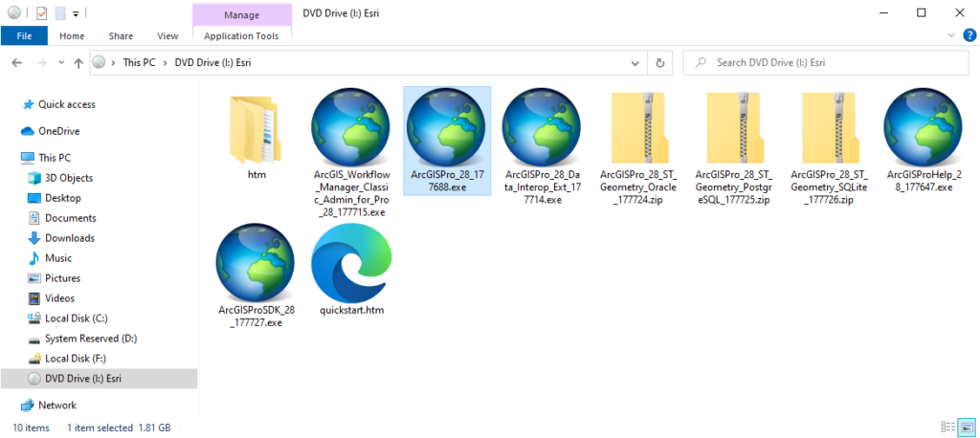Switch to large icons view layout
The height and width of the screenshot is (438, 980).
click(x=967, y=427)
